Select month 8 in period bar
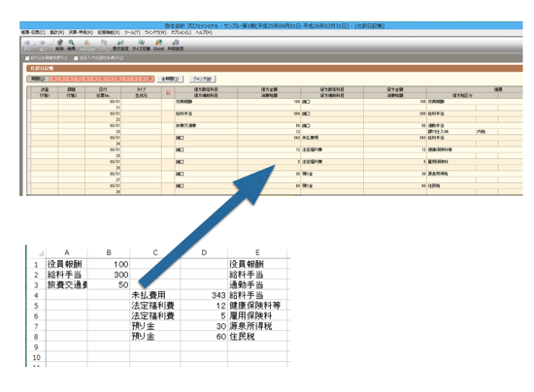 tap(86, 79)
